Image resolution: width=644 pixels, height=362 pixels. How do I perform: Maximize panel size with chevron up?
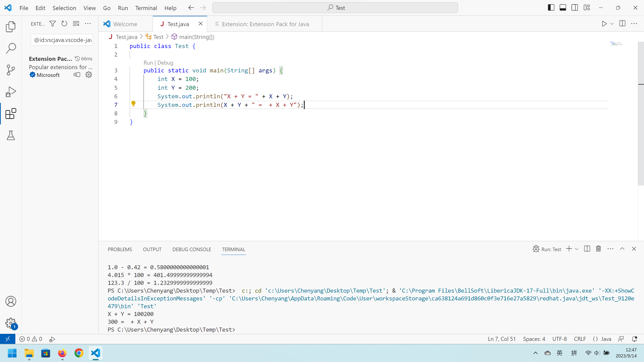coord(622,249)
